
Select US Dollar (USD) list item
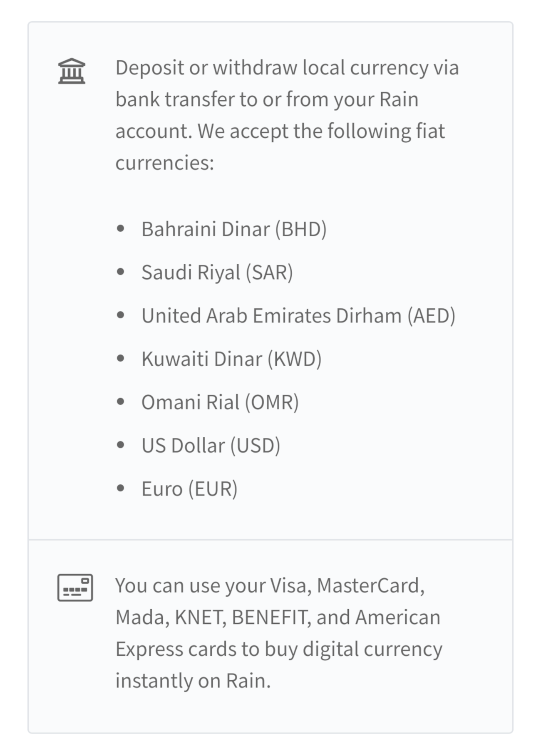click(211, 446)
